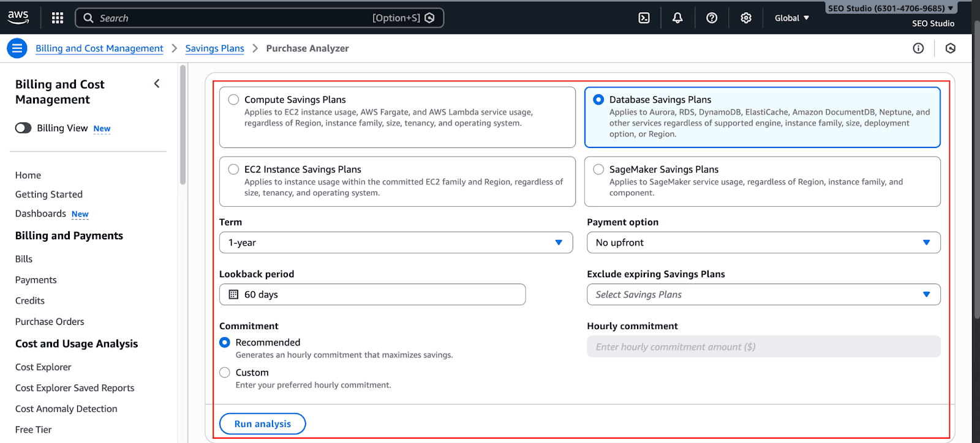Click the New badge next to Billing View
This screenshot has height=443, width=980.
click(102, 128)
